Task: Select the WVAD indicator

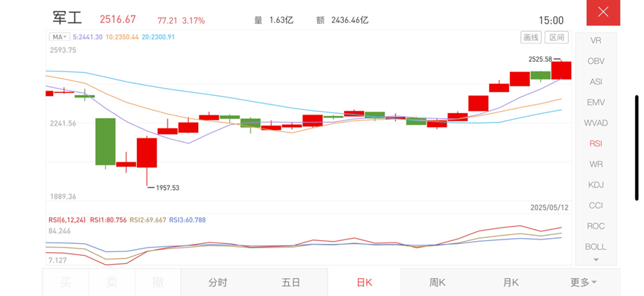Action: (596, 123)
